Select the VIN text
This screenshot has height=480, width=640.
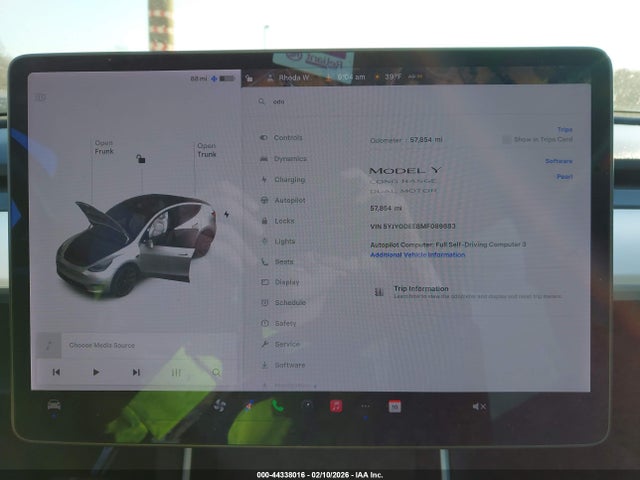[413, 226]
